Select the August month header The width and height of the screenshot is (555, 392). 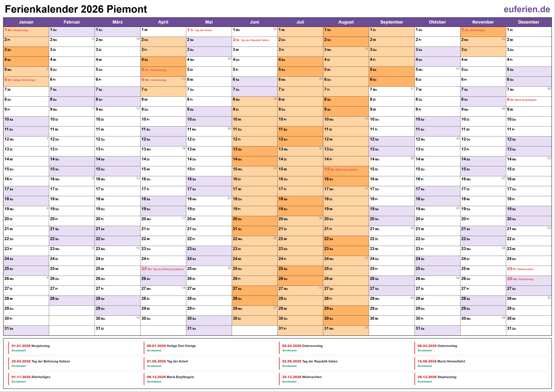346,22
